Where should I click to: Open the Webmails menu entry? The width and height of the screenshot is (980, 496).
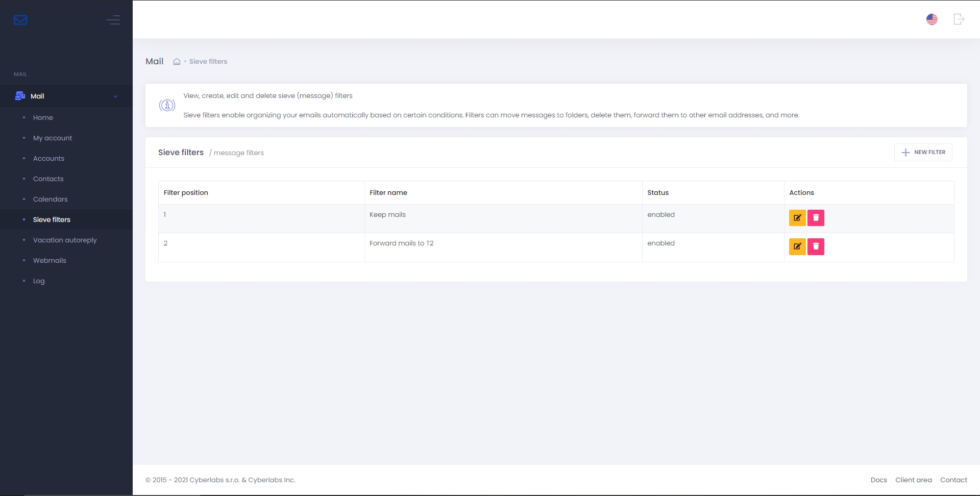[x=50, y=261]
